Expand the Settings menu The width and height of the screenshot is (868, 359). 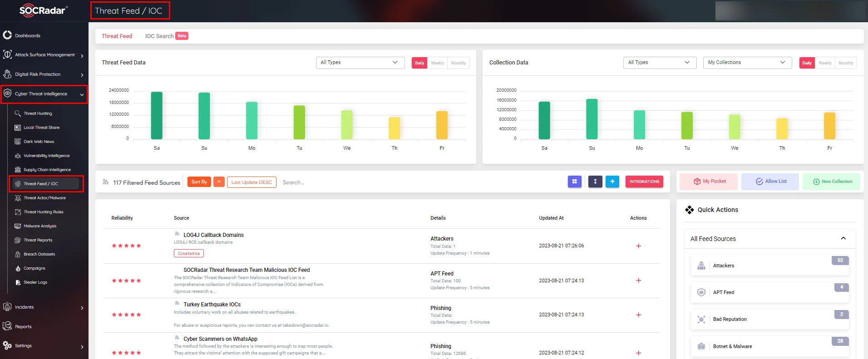click(x=44, y=346)
